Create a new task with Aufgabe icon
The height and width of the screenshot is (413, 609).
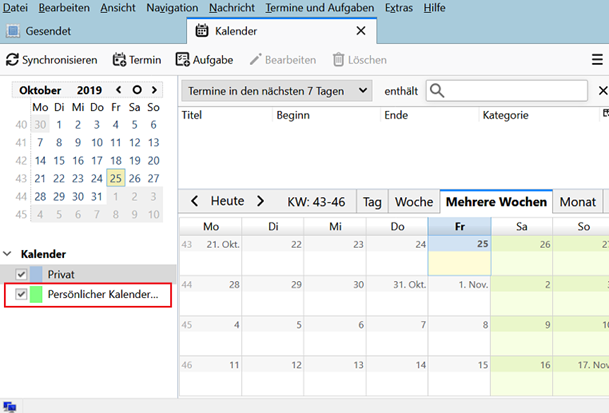184,60
